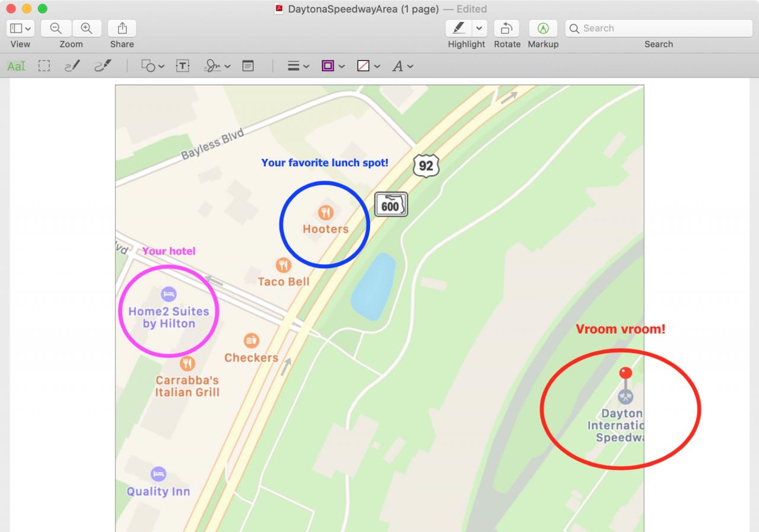Image resolution: width=759 pixels, height=532 pixels.
Task: Click the "Bayless Blvd" street label
Action: [x=213, y=145]
